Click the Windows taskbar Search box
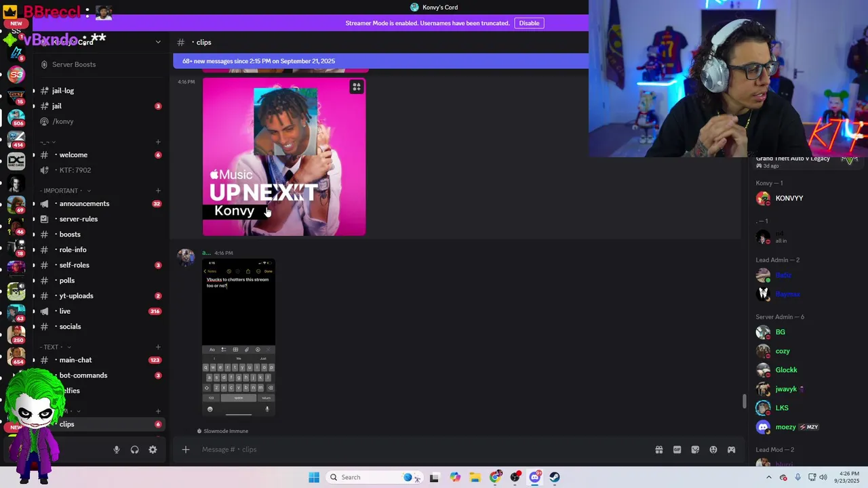 (373, 477)
